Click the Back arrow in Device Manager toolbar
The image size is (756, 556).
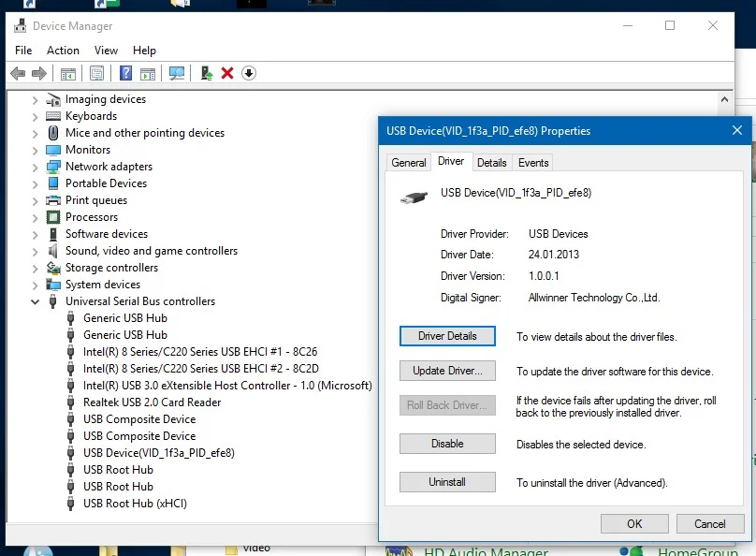pos(18,73)
